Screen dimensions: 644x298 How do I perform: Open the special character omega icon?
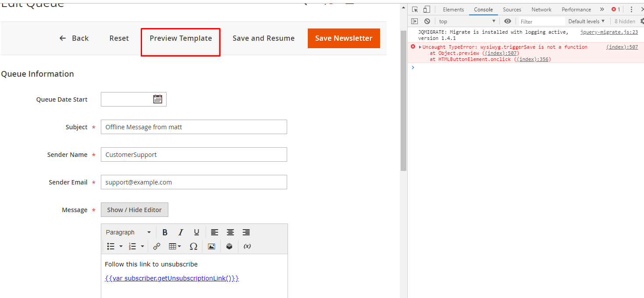point(193,246)
